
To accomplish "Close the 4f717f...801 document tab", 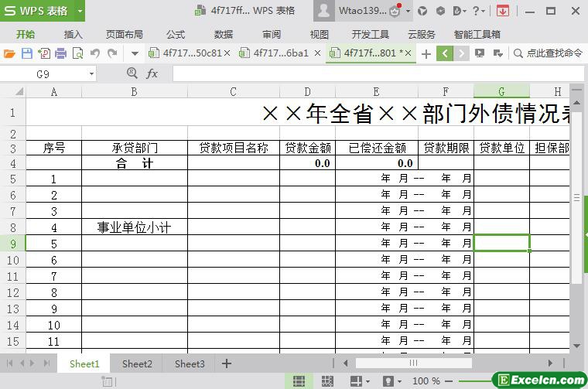I will pyautogui.click(x=408, y=53).
